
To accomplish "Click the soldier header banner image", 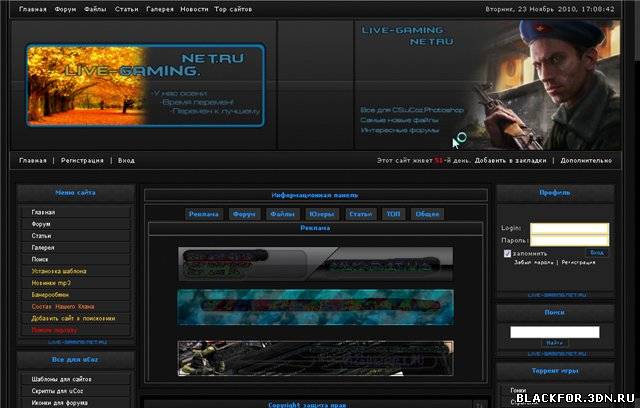I will 488,85.
